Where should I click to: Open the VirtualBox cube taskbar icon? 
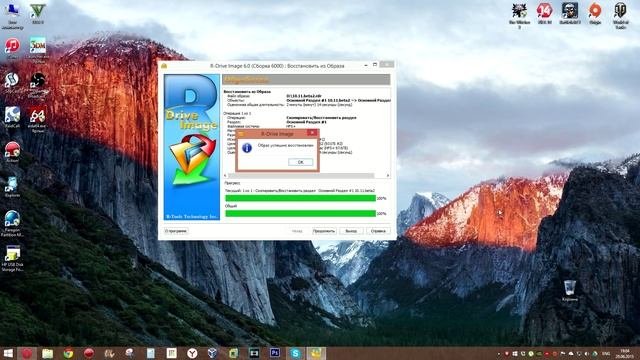(212, 353)
